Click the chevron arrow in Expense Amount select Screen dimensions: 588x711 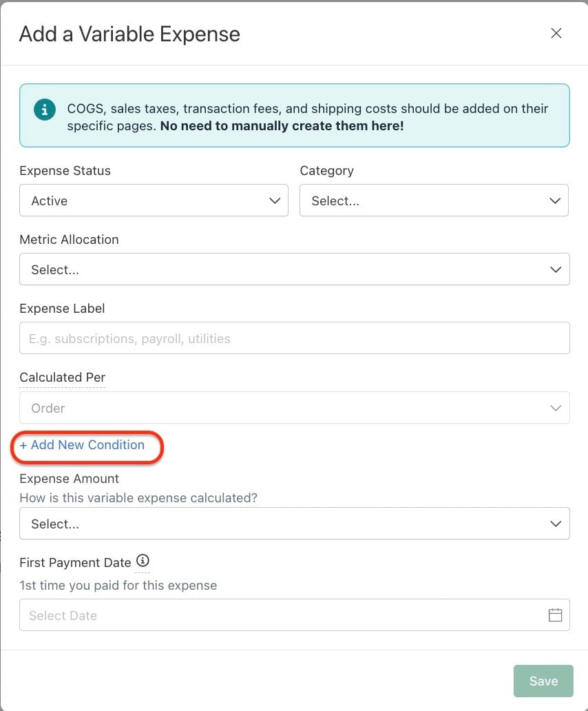(556, 524)
